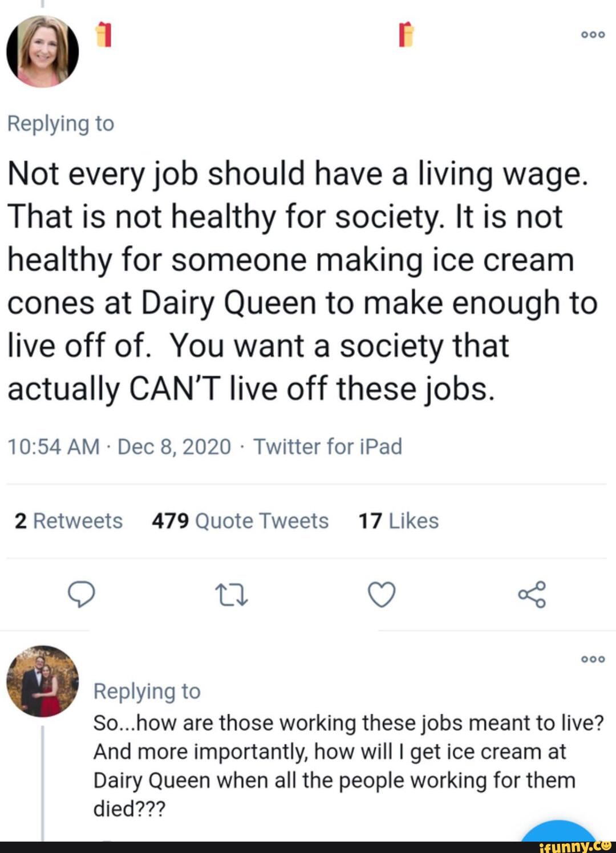Click the second gift emoji in the name
This screenshot has width=616, height=853.
point(406,35)
